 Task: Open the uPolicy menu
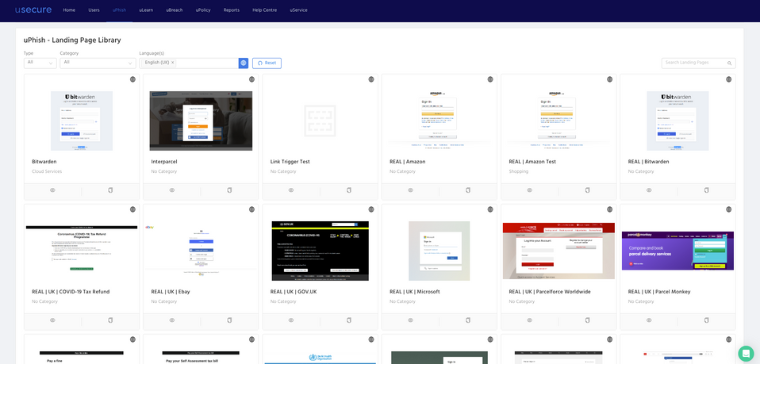203,10
